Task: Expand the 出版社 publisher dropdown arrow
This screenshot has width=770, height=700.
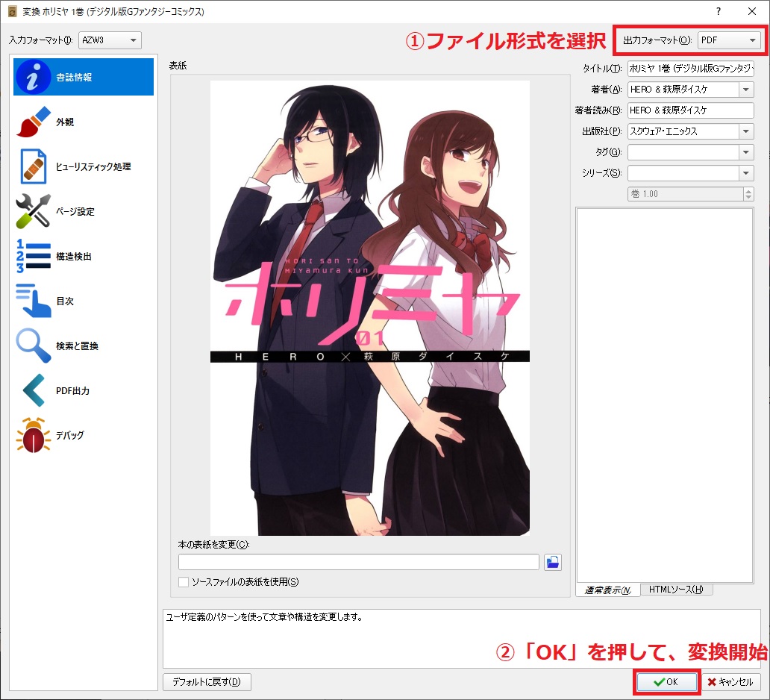Action: (746, 131)
